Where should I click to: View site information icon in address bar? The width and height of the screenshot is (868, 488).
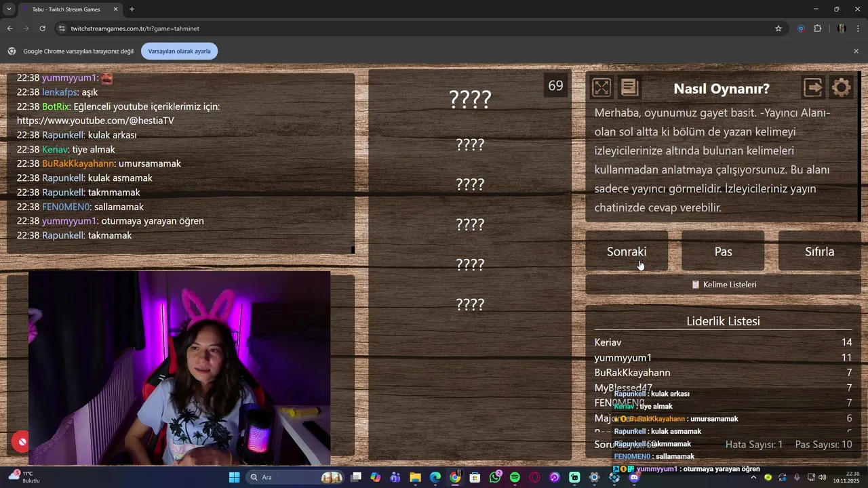pyautogui.click(x=62, y=28)
